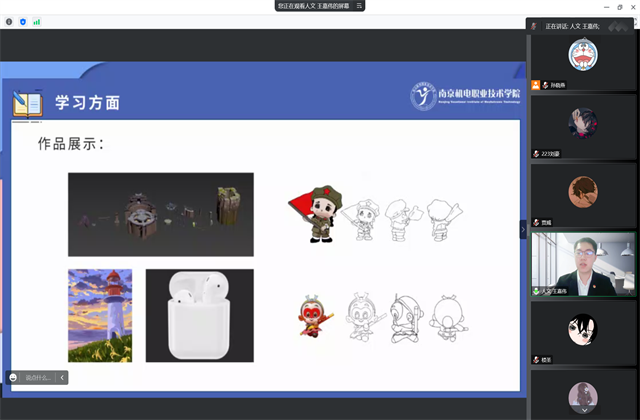Click the "您正在观看人文 王嘉伟的屏幕" banner
Viewport: 640px width, 420px height.
tap(312, 6)
